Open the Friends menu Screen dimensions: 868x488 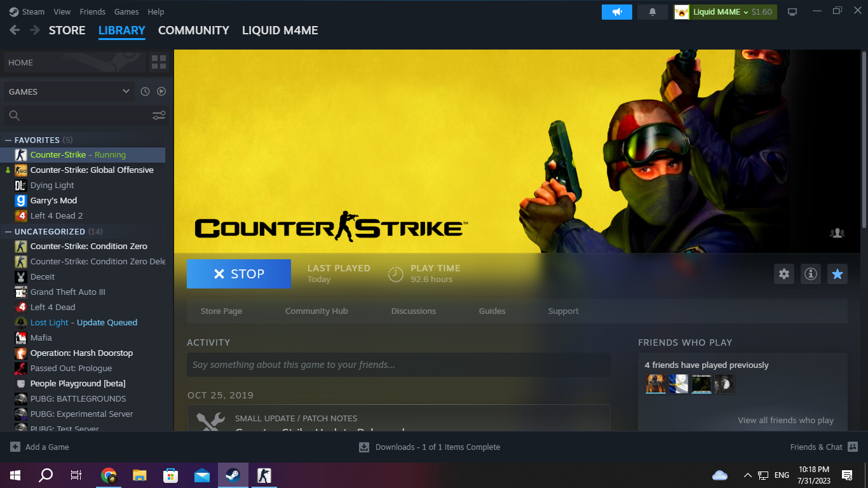pyautogui.click(x=93, y=12)
